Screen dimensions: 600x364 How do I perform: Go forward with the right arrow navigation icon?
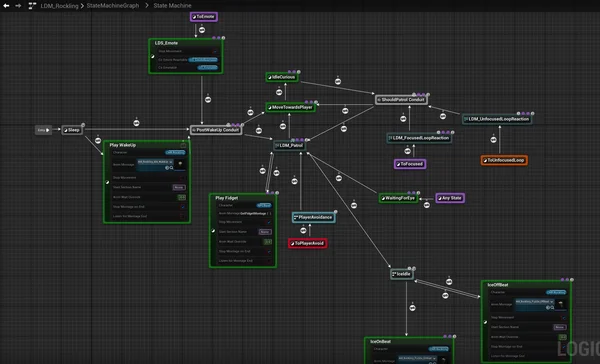tap(18, 6)
